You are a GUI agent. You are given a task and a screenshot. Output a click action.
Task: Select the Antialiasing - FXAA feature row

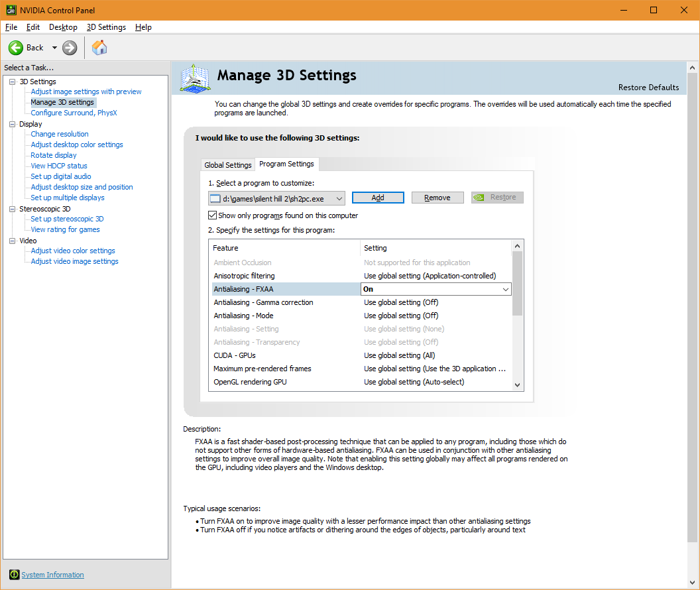click(x=286, y=289)
